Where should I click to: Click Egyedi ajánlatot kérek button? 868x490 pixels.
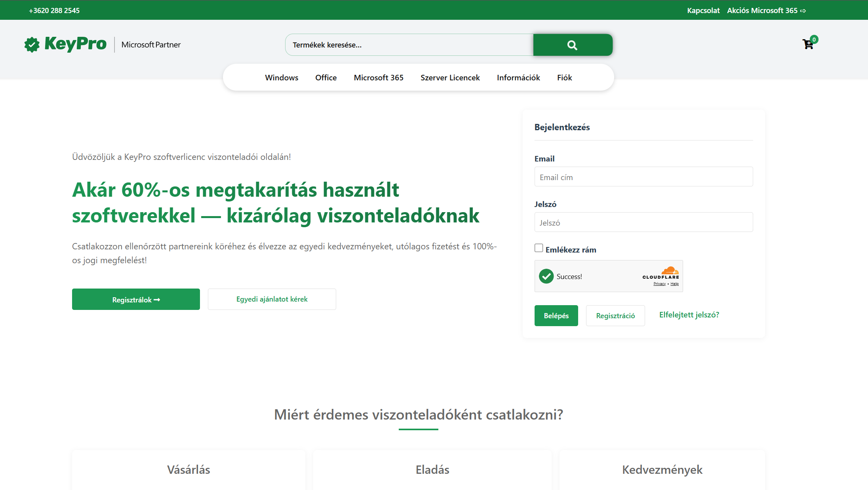tap(272, 299)
